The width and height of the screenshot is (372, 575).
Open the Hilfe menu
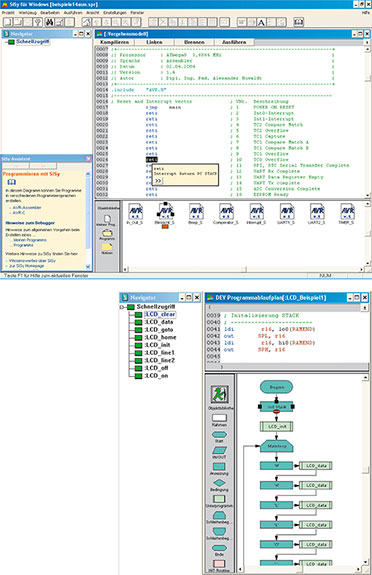click(x=366, y=12)
